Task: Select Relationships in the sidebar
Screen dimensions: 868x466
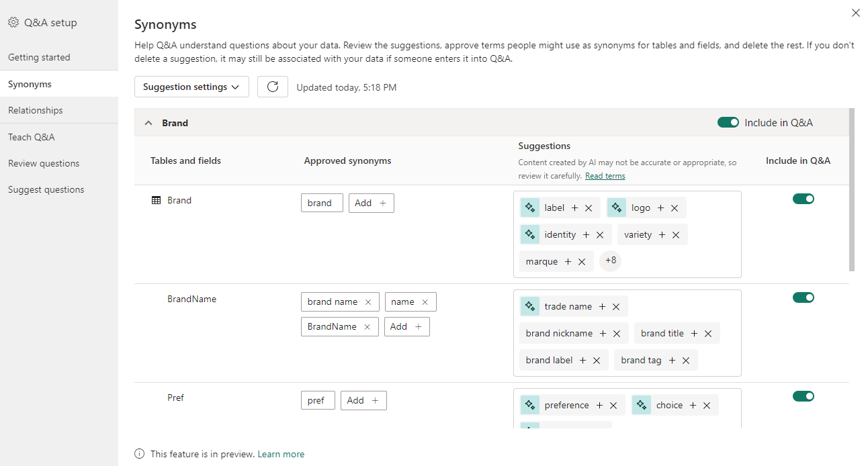Action: (35, 110)
